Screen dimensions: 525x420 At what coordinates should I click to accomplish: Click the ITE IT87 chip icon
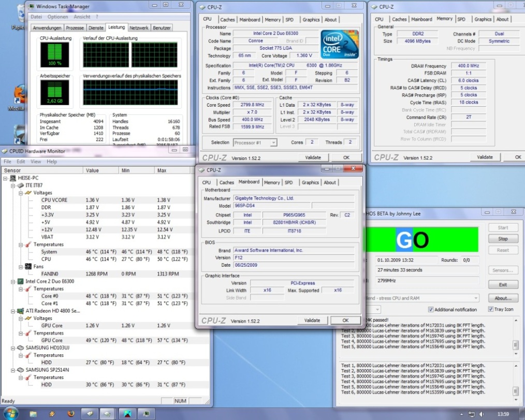(20, 185)
